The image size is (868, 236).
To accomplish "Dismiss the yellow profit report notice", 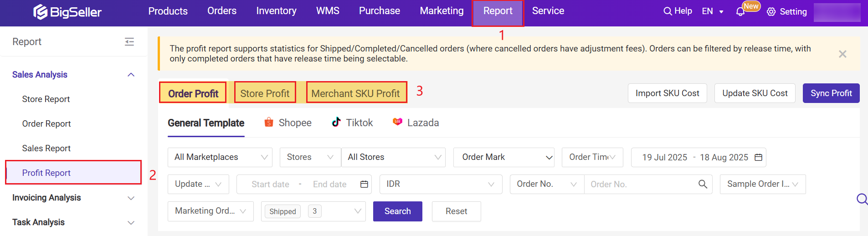I will click(x=842, y=54).
